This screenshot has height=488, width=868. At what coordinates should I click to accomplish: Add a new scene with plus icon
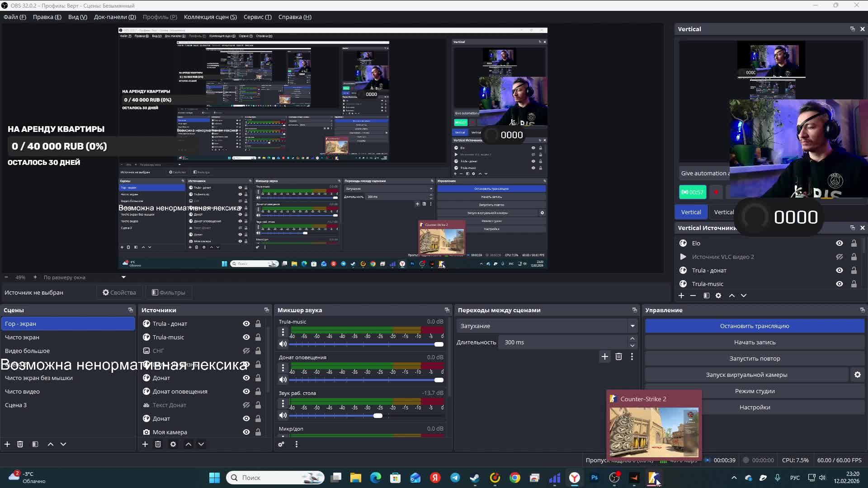(x=7, y=444)
